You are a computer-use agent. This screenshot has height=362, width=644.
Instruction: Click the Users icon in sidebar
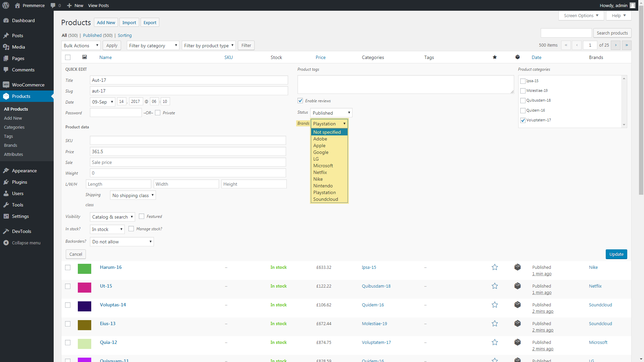tap(6, 193)
